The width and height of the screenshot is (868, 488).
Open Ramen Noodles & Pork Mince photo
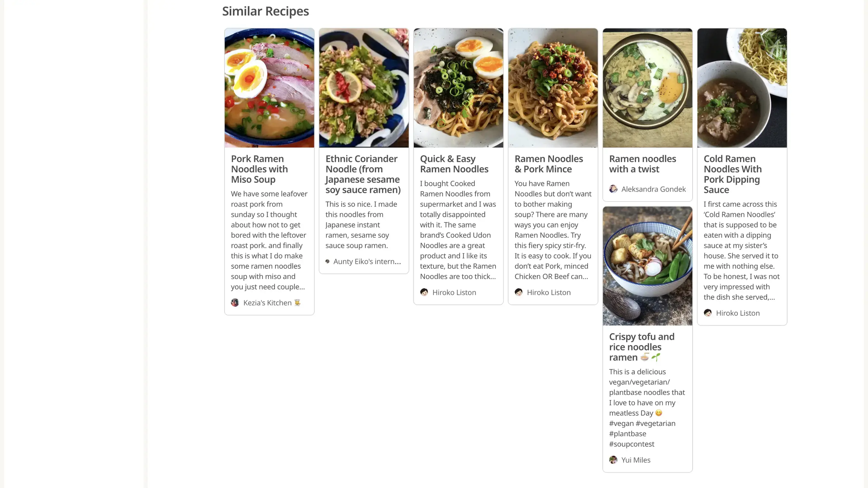553,88
